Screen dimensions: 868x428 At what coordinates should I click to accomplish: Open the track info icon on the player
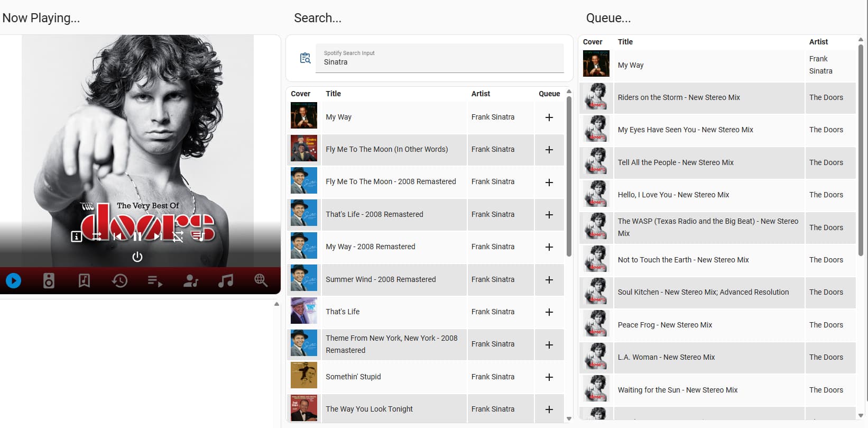tap(76, 236)
